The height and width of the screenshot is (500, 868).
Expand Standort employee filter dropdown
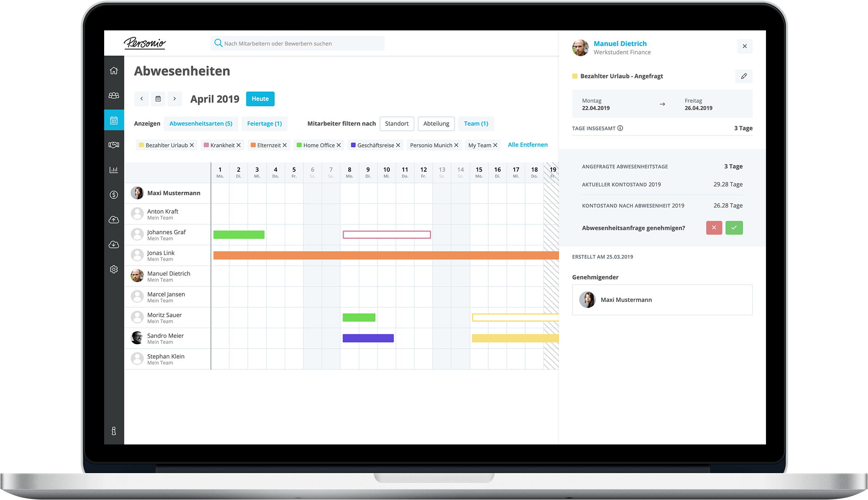click(396, 123)
